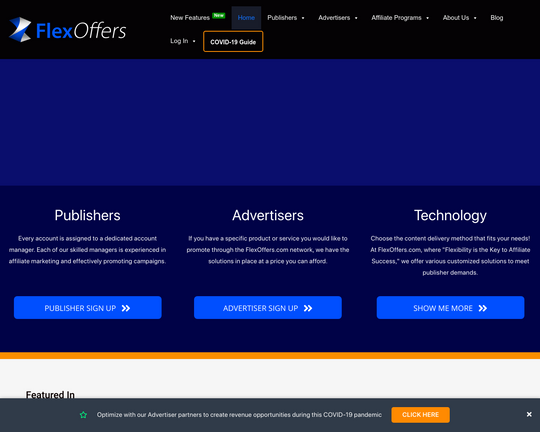Open New Features menu item
This screenshot has height=432, width=540.
coord(190,18)
